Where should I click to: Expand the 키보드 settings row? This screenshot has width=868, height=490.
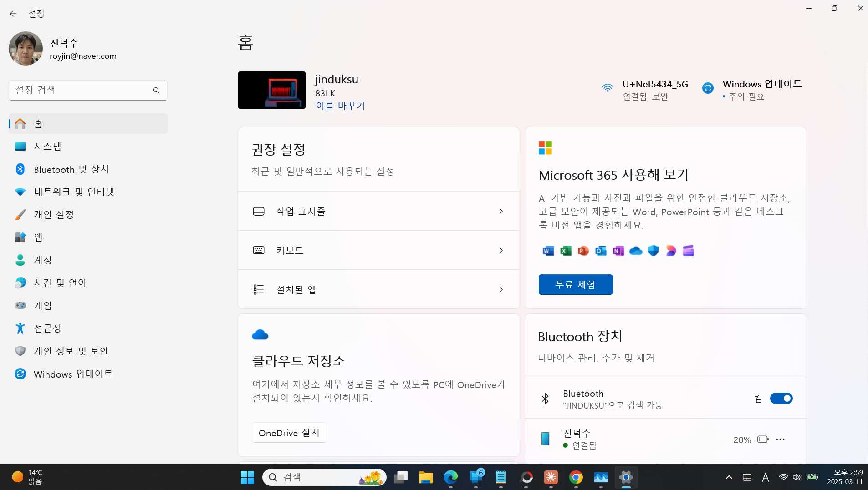pyautogui.click(x=501, y=250)
